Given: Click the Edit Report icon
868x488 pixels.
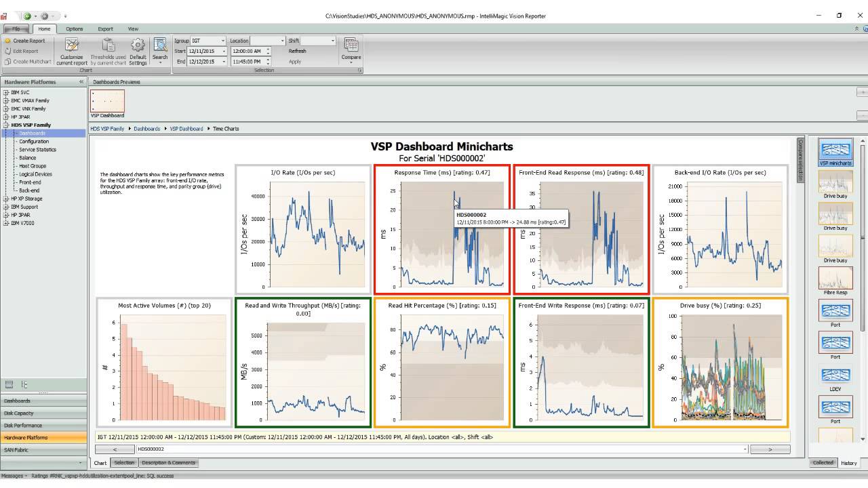Looking at the screenshot, I should [7, 51].
